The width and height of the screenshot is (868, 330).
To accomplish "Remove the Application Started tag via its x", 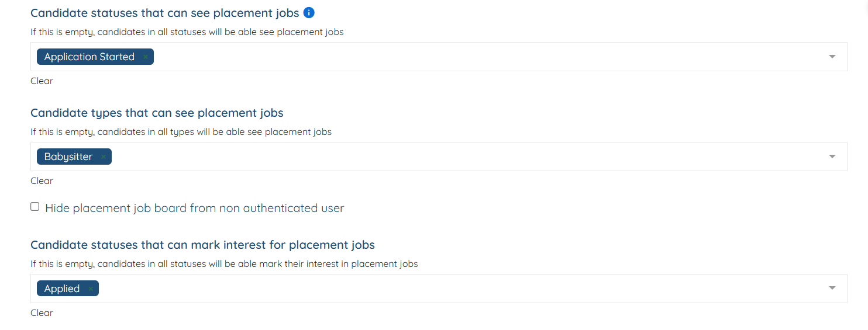I will pyautogui.click(x=145, y=57).
